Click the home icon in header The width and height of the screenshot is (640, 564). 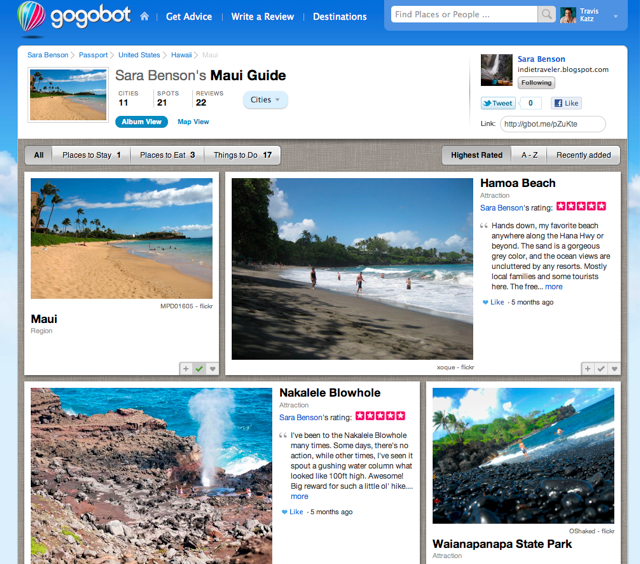point(144,16)
